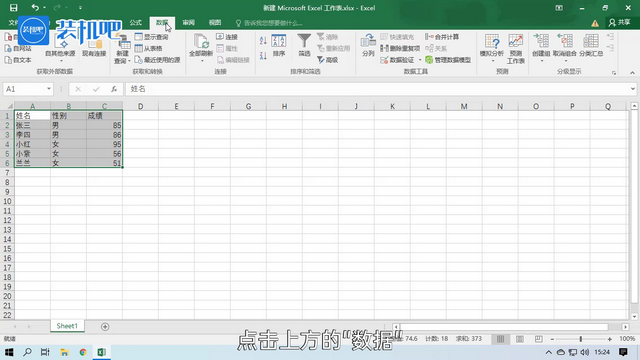
Task: Click the Tell Me search box
Action: [x=269, y=23]
